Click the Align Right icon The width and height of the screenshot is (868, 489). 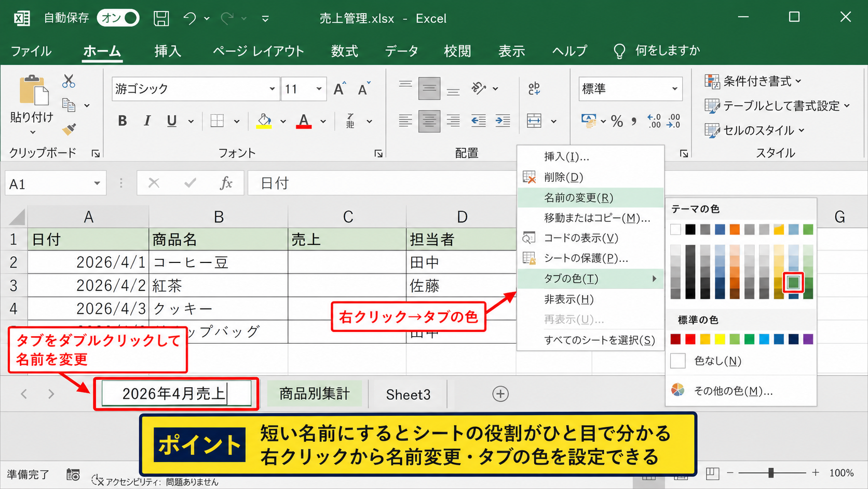pyautogui.click(x=453, y=121)
